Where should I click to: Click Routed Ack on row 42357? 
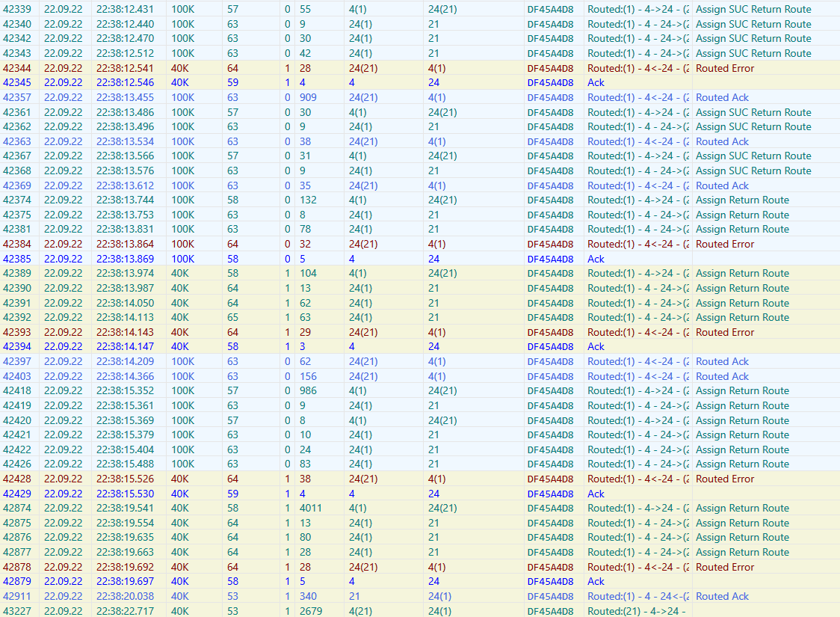pos(722,97)
